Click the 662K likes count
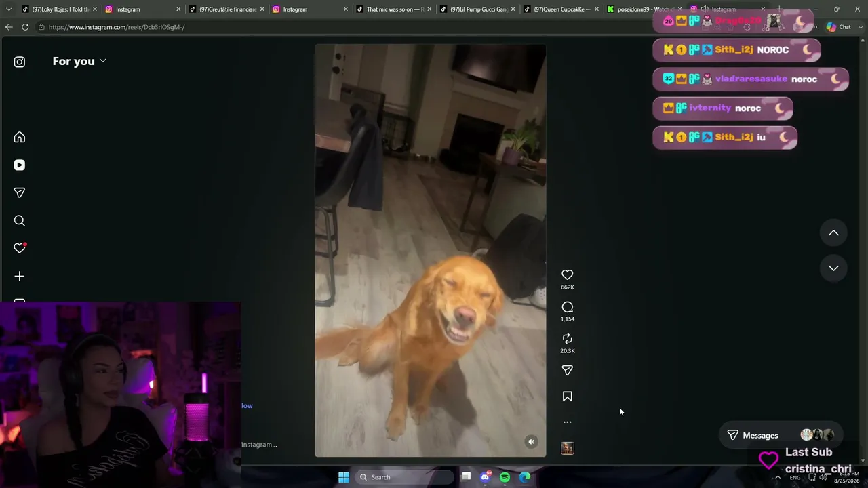The image size is (868, 488). pos(568,287)
